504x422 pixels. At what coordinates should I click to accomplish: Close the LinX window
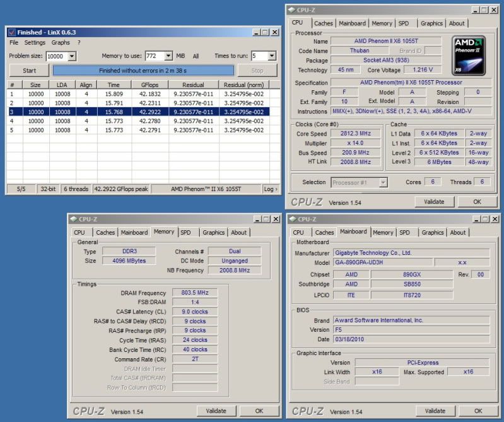pyautogui.click(x=275, y=32)
